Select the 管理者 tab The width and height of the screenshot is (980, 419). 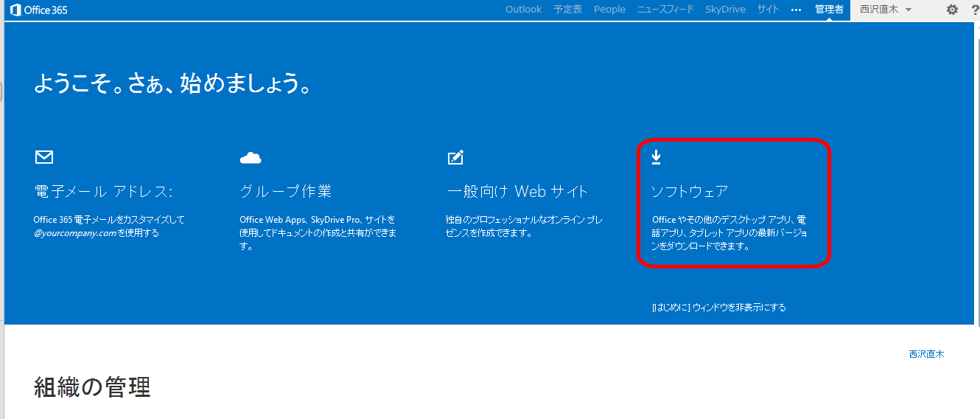(x=829, y=10)
